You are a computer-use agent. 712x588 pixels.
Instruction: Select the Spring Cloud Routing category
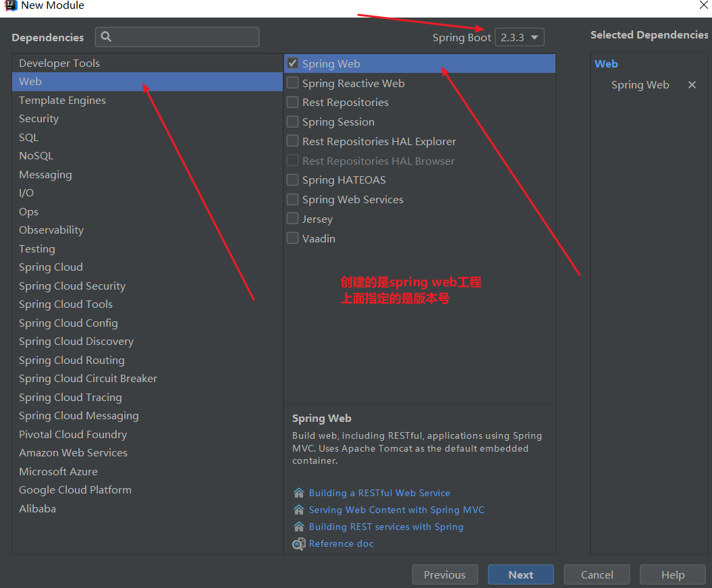tap(148, 360)
